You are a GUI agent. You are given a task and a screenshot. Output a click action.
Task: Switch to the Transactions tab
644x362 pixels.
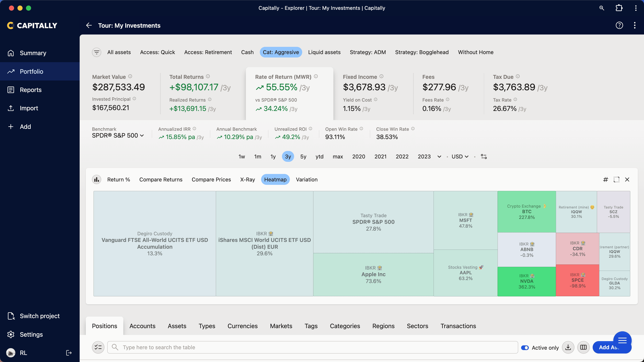click(458, 326)
